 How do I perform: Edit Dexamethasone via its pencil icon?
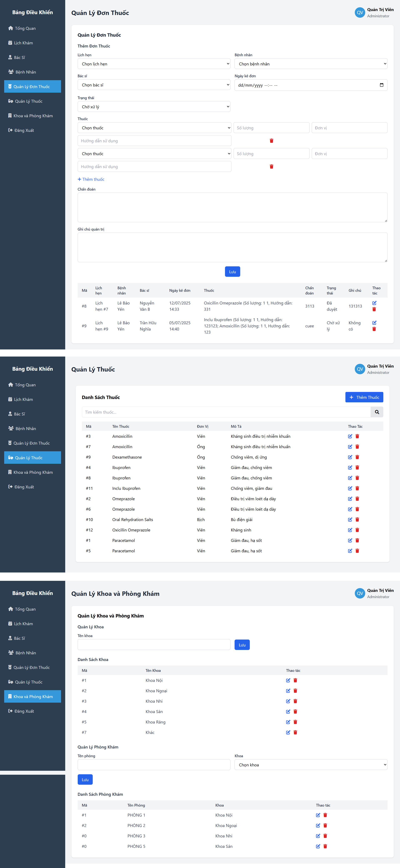(350, 457)
